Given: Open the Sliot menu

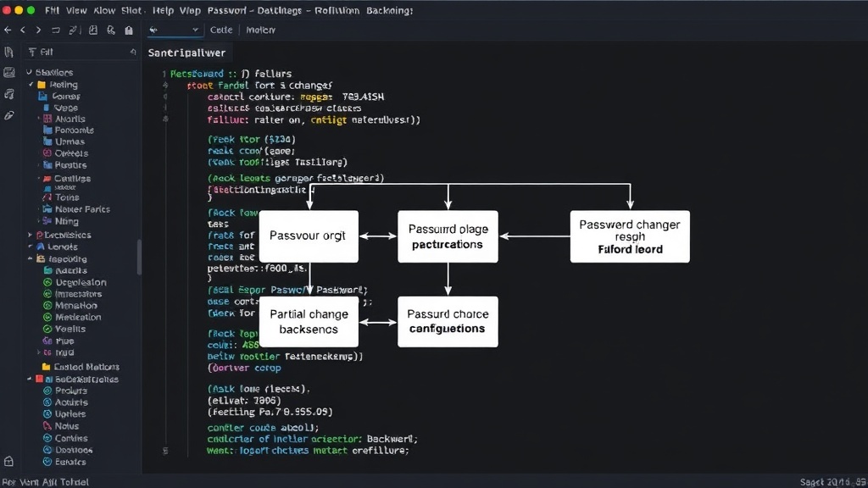Looking at the screenshot, I should click(x=131, y=10).
